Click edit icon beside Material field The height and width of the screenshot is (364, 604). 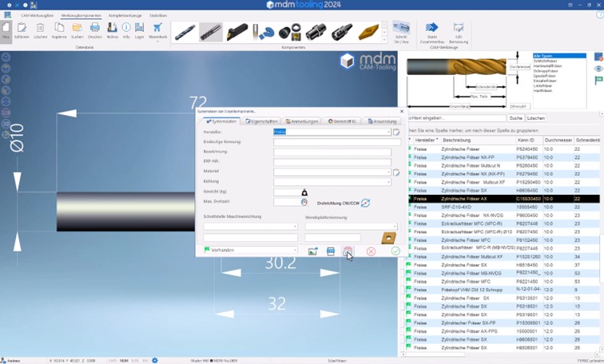[x=396, y=172]
